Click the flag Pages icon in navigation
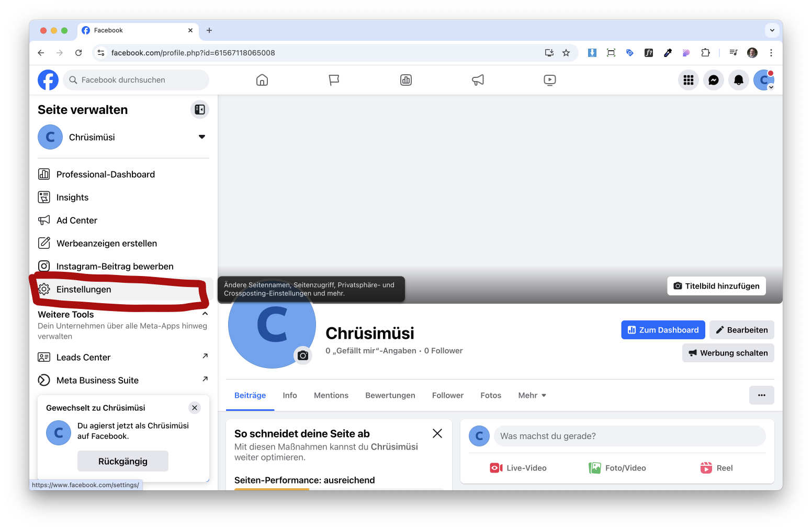 334,80
